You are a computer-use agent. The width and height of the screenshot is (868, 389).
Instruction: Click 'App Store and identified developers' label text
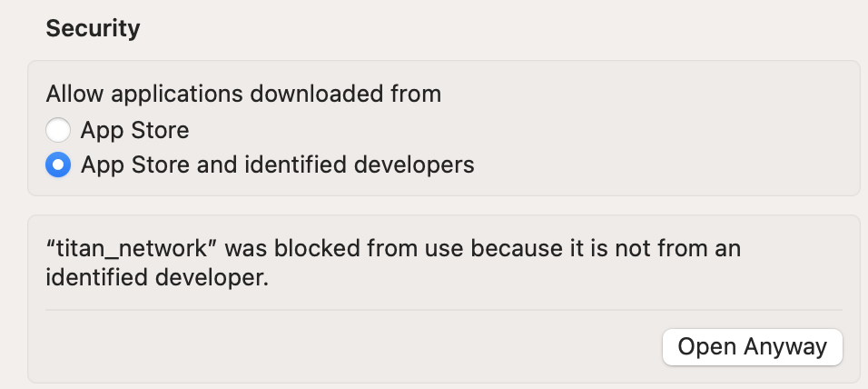277,165
